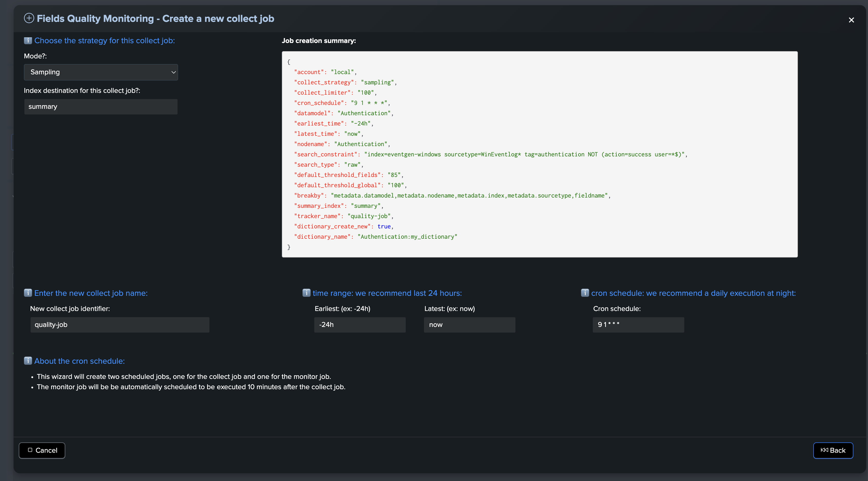Click the Latest time input with now
Screen dimensions: 868x481
tap(469, 325)
